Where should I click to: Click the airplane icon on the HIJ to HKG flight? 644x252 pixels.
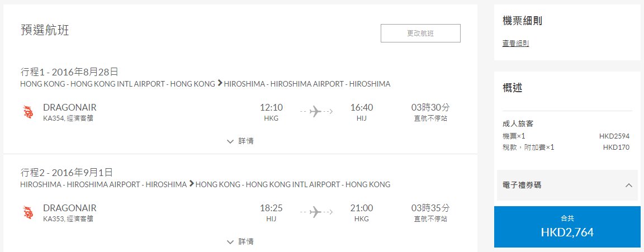coord(315,212)
